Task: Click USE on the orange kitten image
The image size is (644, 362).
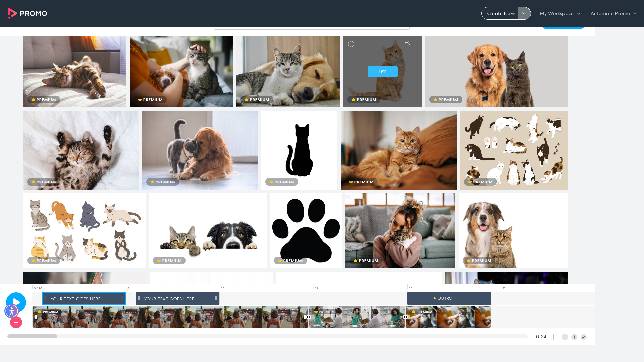Action: click(383, 72)
